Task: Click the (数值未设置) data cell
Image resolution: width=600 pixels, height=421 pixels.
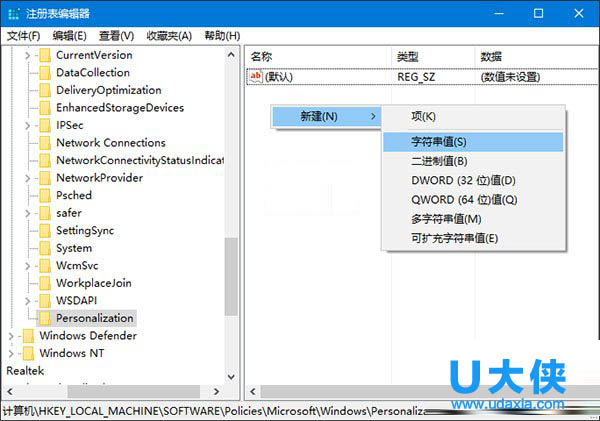Action: click(510, 77)
